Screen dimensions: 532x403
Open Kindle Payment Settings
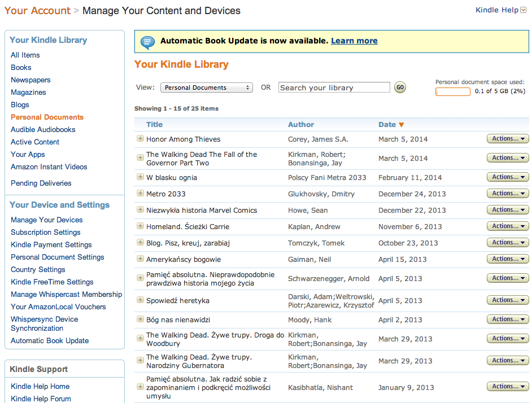click(x=51, y=244)
